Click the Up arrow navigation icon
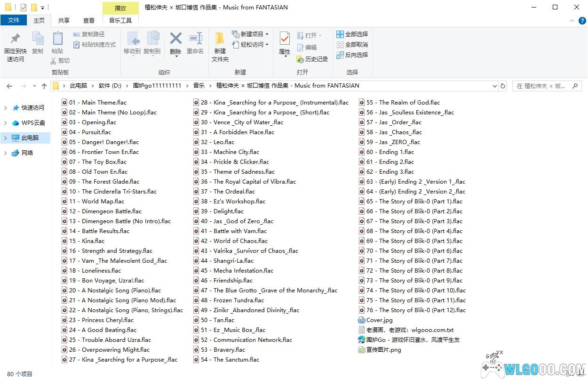The width and height of the screenshot is (588, 380). tap(44, 86)
